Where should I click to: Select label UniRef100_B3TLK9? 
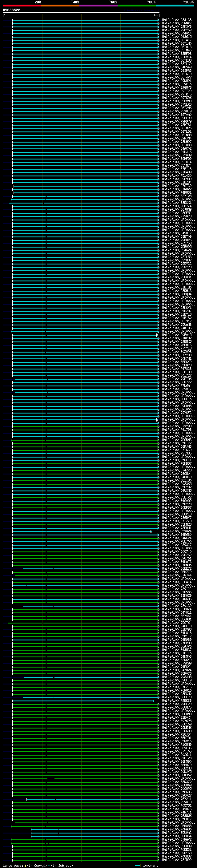point(177,64)
